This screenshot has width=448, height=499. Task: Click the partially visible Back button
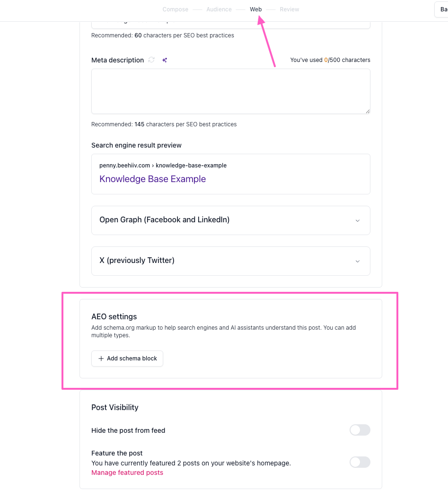(442, 9)
